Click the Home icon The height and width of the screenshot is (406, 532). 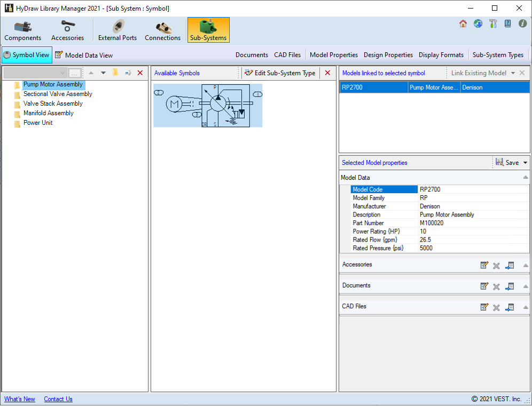463,23
